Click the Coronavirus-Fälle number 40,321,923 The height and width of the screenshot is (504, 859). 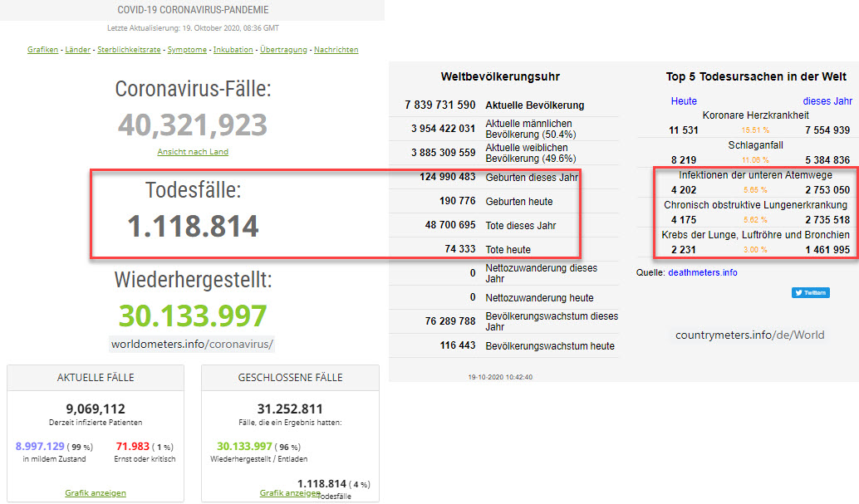(x=193, y=125)
